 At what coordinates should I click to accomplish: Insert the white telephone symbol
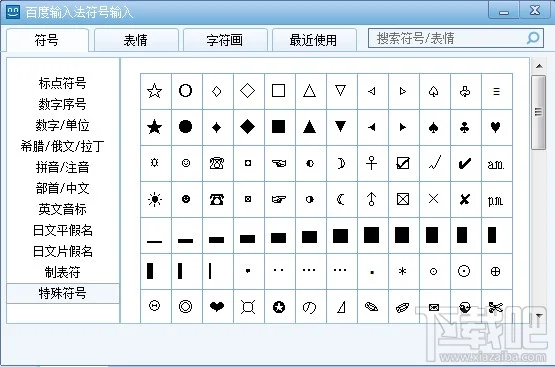(x=217, y=163)
